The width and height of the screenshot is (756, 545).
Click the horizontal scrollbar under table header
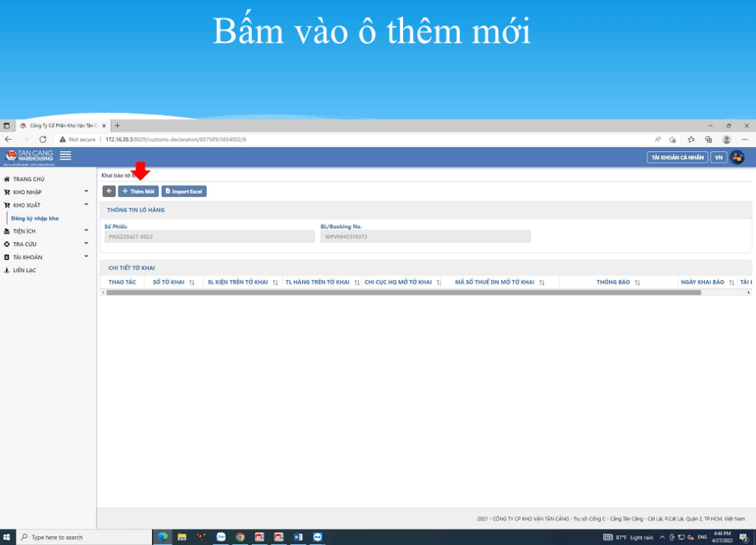(402, 292)
